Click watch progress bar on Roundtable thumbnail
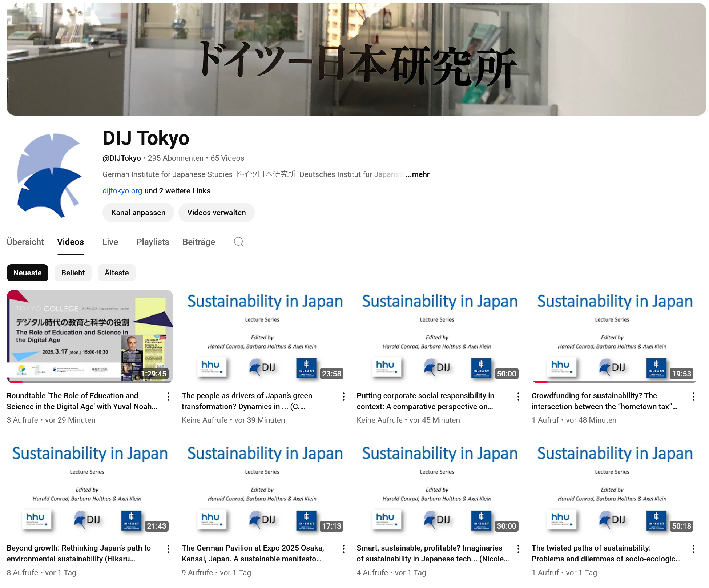 [90, 382]
